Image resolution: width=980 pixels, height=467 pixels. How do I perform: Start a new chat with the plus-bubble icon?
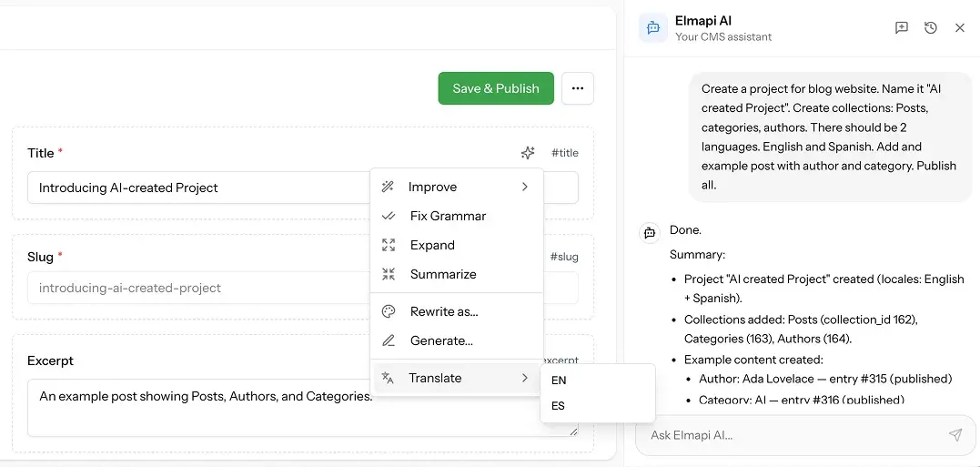[901, 27]
